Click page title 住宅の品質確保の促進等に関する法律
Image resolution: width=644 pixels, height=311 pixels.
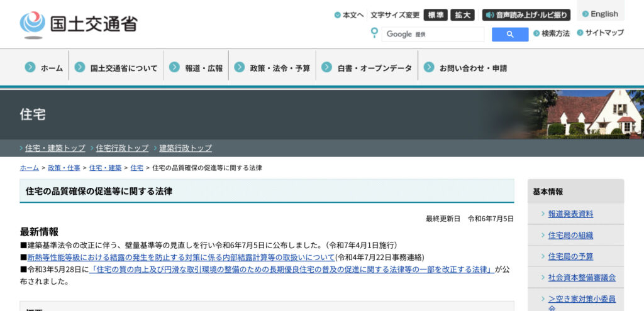[99, 191]
